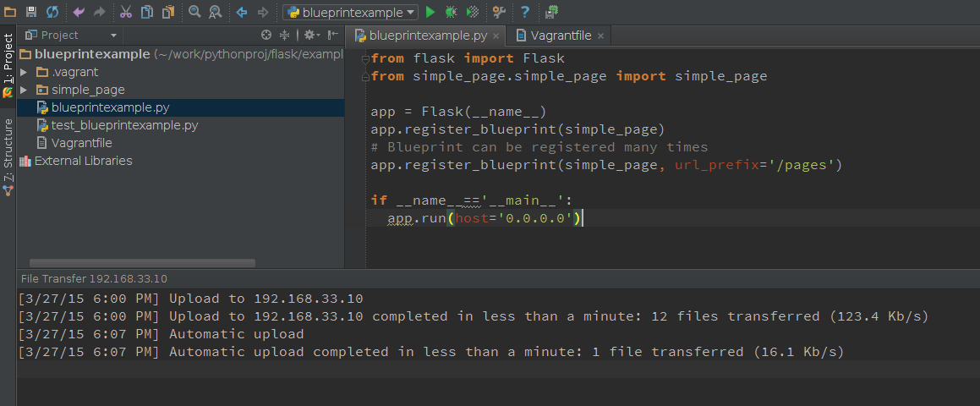This screenshot has height=406, width=980.
Task: Select External Libraries in the project tree
Action: (x=181, y=161)
